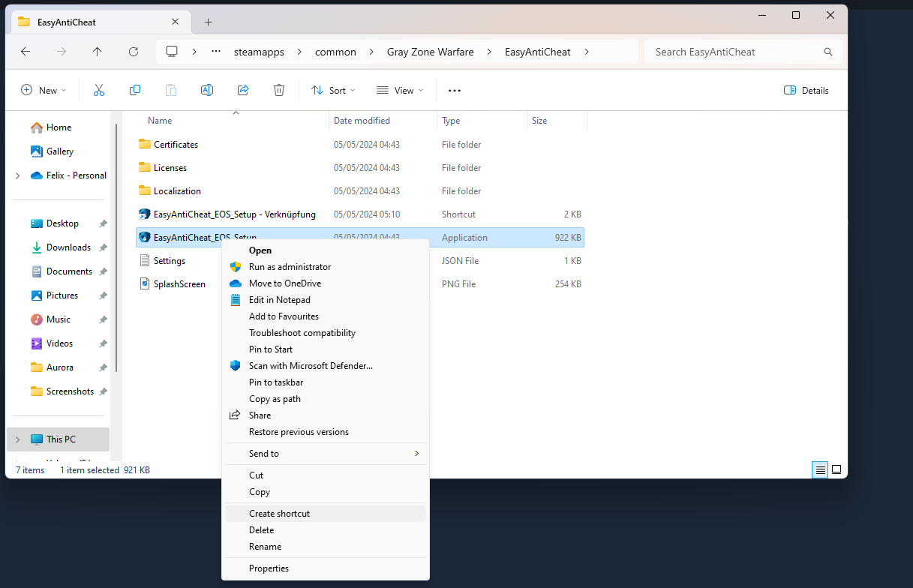This screenshot has width=913, height=588.
Task: Open the New dropdown menu
Action: pyautogui.click(x=44, y=91)
